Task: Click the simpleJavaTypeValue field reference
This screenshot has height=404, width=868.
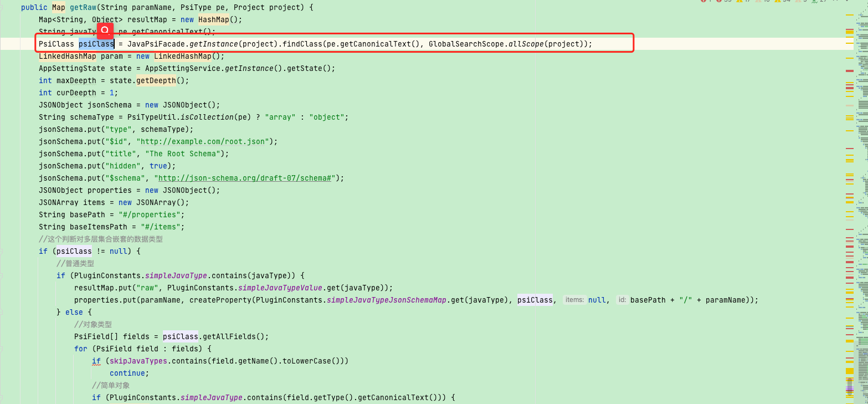Action: tap(280, 288)
